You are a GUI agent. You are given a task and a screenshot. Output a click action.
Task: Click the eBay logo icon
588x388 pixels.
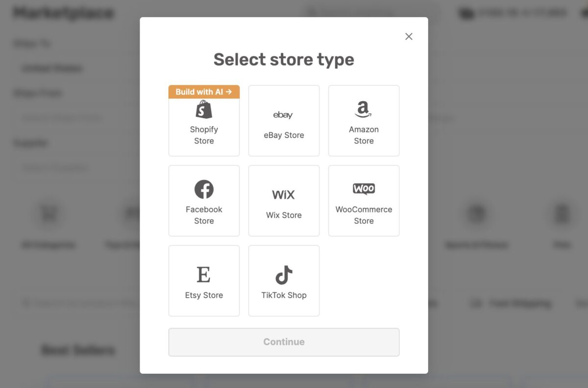[283, 115]
